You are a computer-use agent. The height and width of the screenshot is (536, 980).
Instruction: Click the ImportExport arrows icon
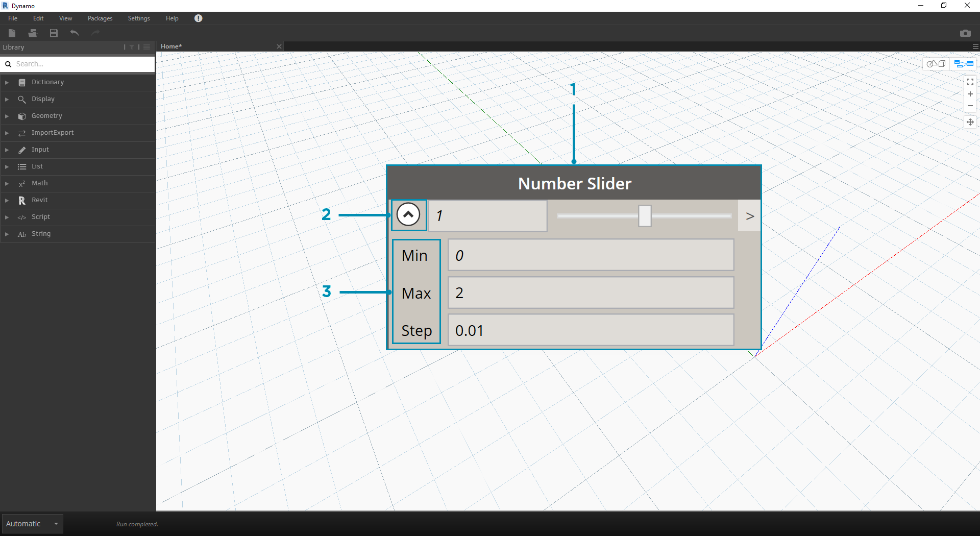22,133
